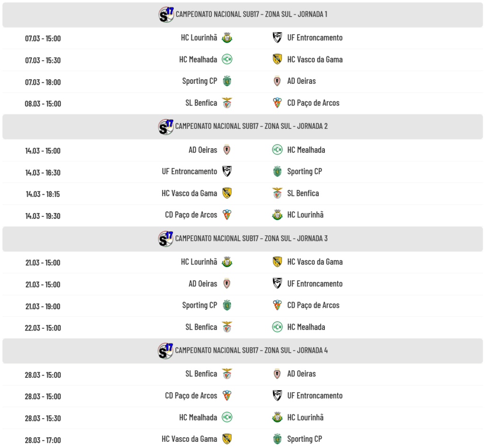Image resolution: width=485 pixels, height=448 pixels.
Task: Click CD Paço de Arcos crest, Jornada 1
Action: (278, 103)
